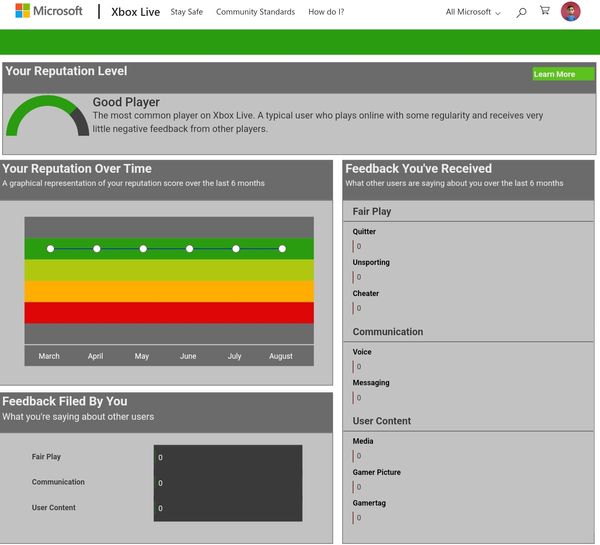Click the Your Reputation Level heading

66,71
